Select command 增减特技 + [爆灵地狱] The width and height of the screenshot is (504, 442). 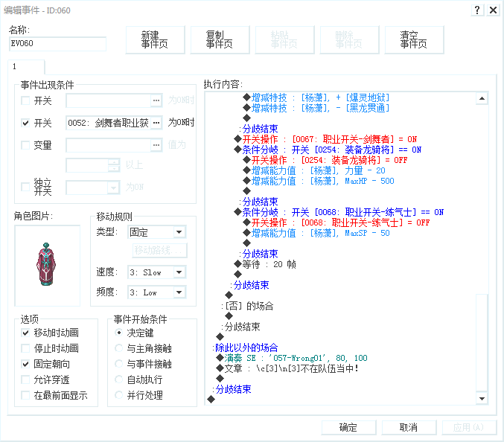click(316, 97)
